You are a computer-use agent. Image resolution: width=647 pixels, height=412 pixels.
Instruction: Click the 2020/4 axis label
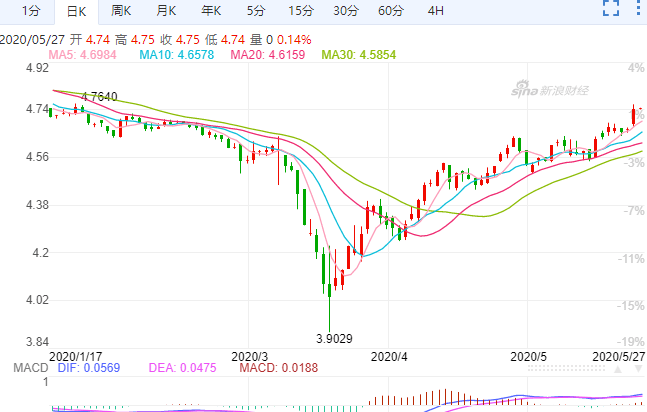(389, 357)
